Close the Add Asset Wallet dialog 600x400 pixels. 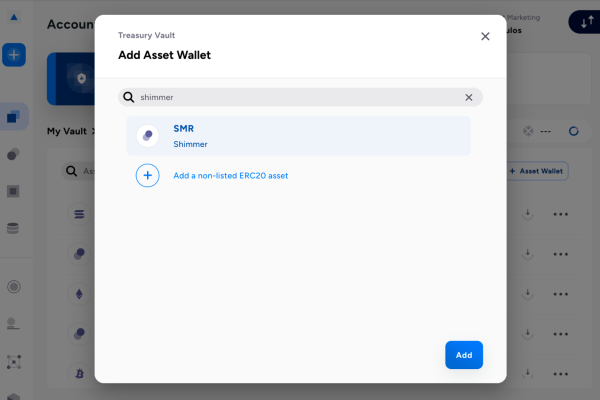485,36
